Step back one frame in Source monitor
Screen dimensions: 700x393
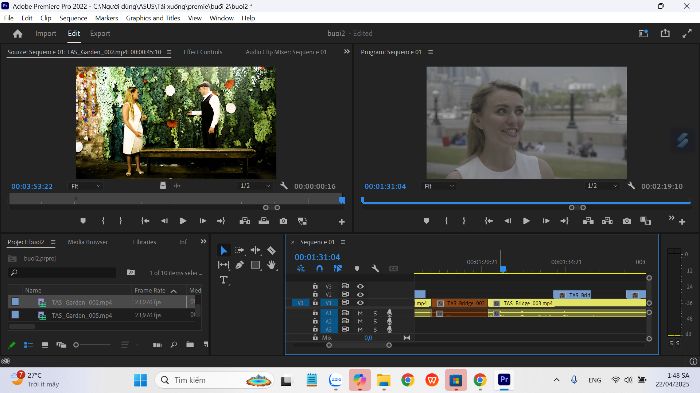(164, 221)
